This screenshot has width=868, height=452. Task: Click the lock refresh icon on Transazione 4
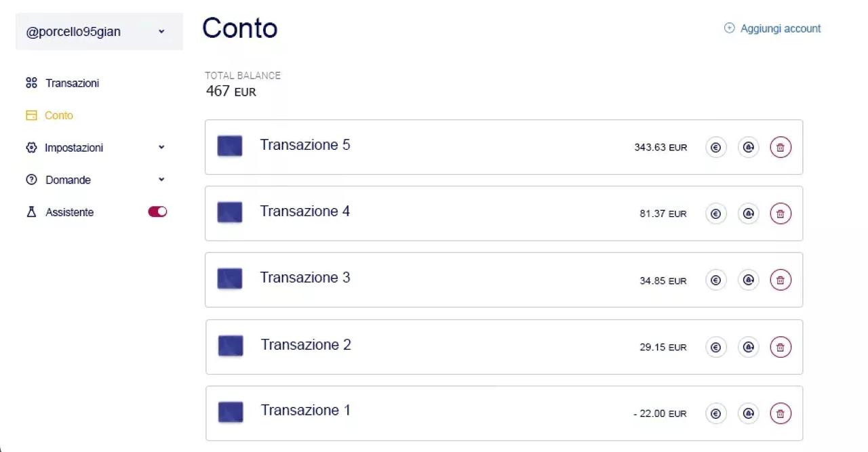click(x=748, y=213)
